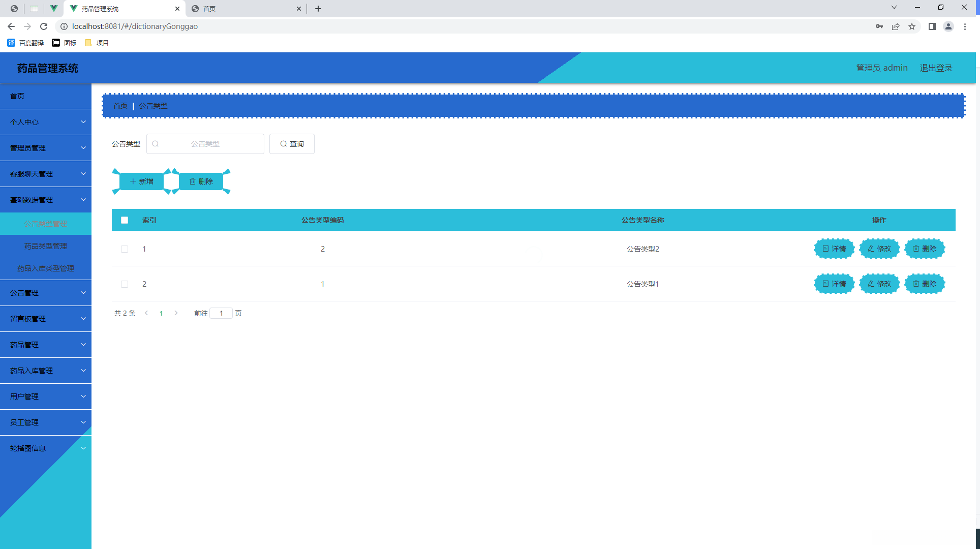Toggle the select-all checkbox in table header
Screen dimensions: 980x549
(x=125, y=220)
